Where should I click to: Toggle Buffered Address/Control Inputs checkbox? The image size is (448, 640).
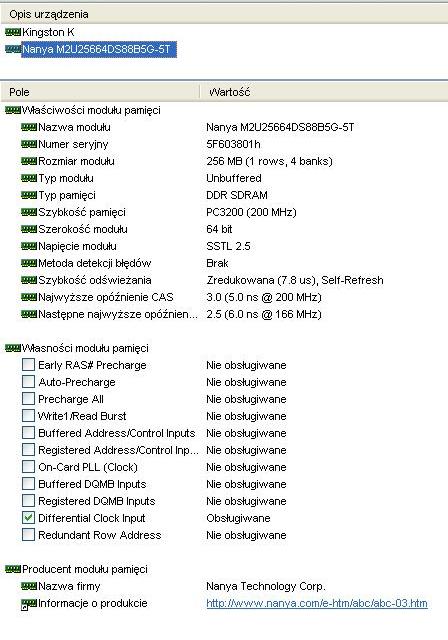(28, 433)
